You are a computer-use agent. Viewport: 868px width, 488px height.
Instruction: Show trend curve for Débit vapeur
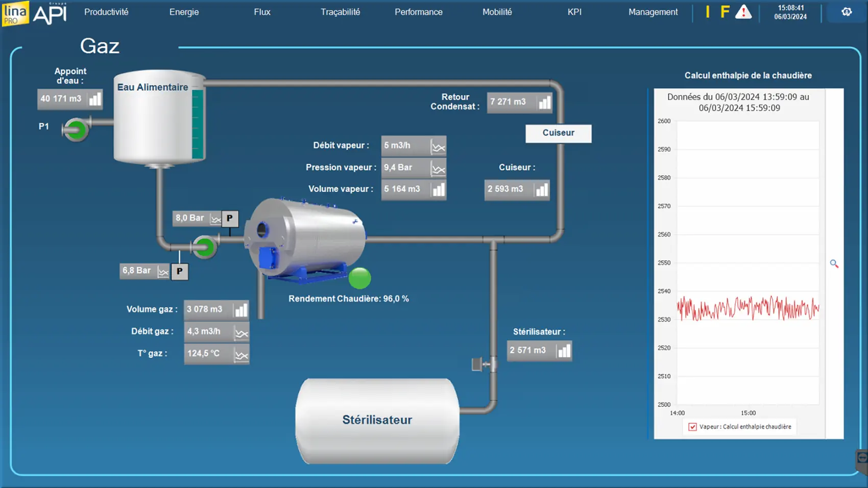[438, 147]
